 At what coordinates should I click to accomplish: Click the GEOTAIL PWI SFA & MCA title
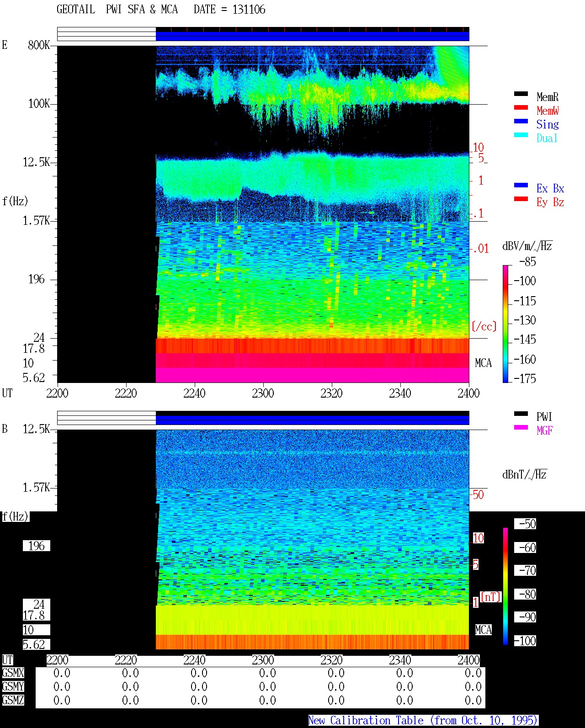tap(117, 10)
